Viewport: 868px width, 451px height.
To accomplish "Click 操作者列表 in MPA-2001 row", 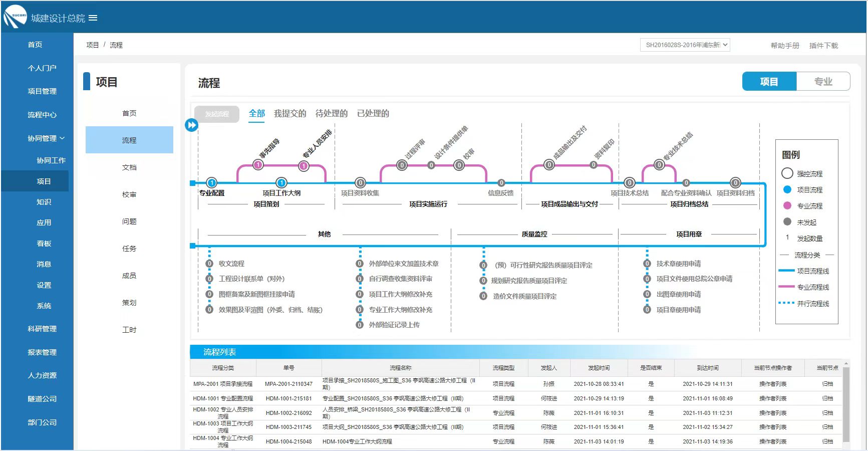I will point(773,384).
